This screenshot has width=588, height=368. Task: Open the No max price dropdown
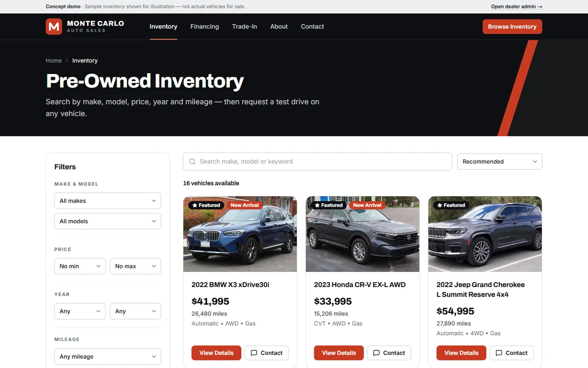pos(135,266)
